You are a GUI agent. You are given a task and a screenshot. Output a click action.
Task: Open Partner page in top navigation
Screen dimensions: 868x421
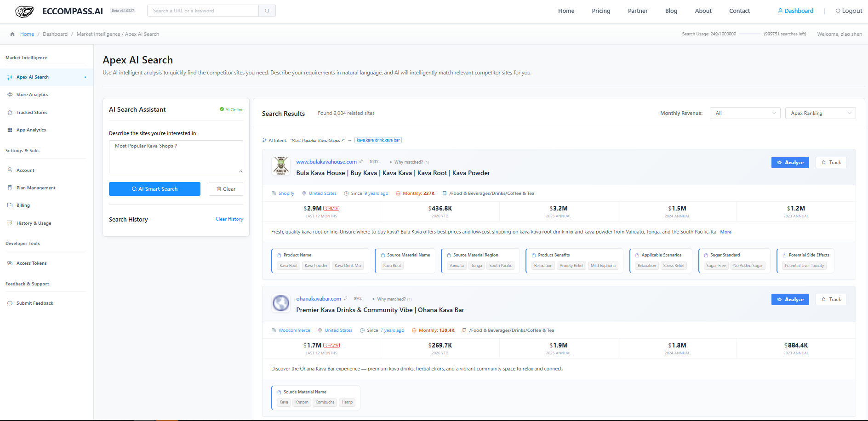638,11
